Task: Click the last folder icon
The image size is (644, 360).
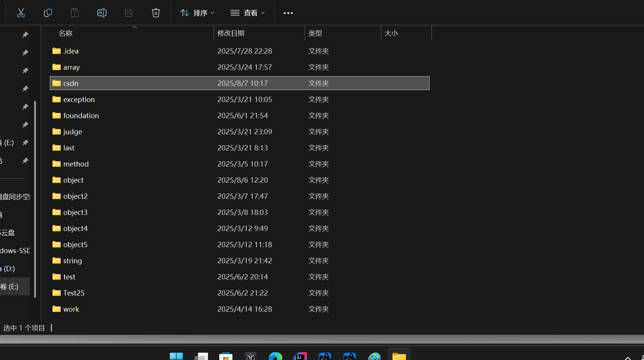Action: (57, 147)
